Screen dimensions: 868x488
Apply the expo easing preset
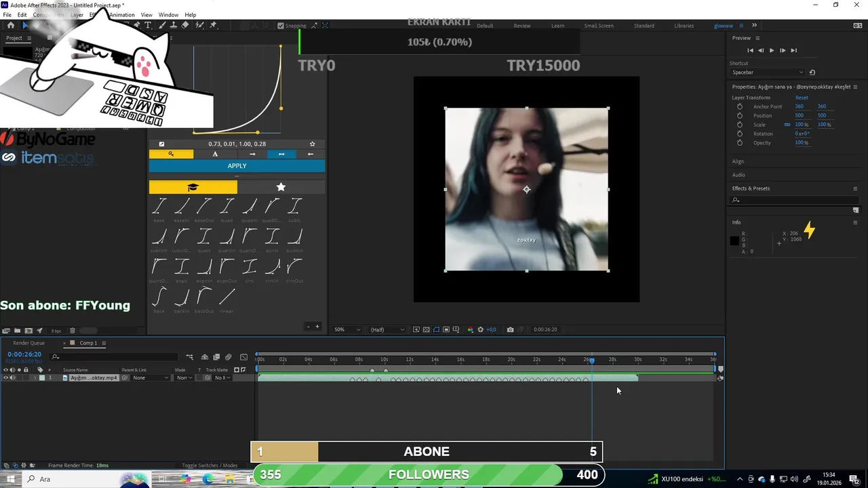(x=182, y=269)
